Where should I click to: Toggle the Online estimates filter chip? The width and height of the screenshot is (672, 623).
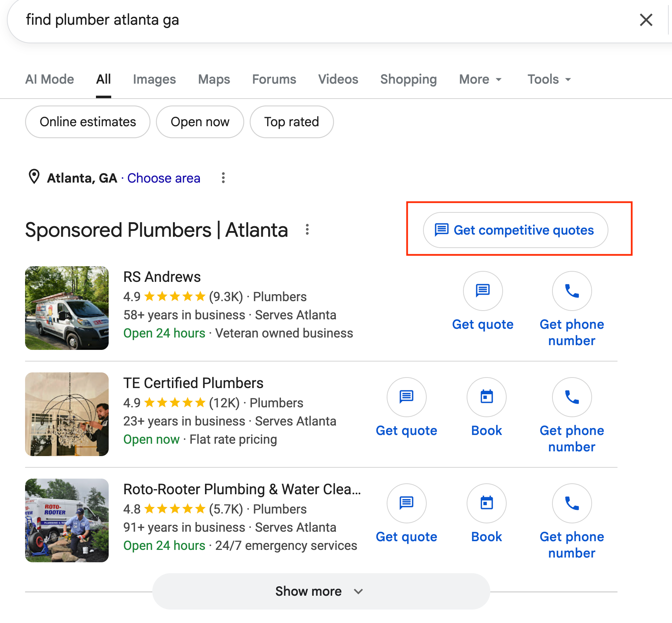tap(88, 122)
